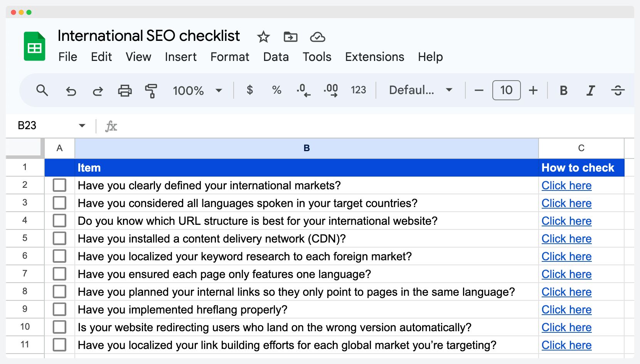Open the name box dropdown showing B23
This screenshot has width=640, height=364.
point(82,125)
